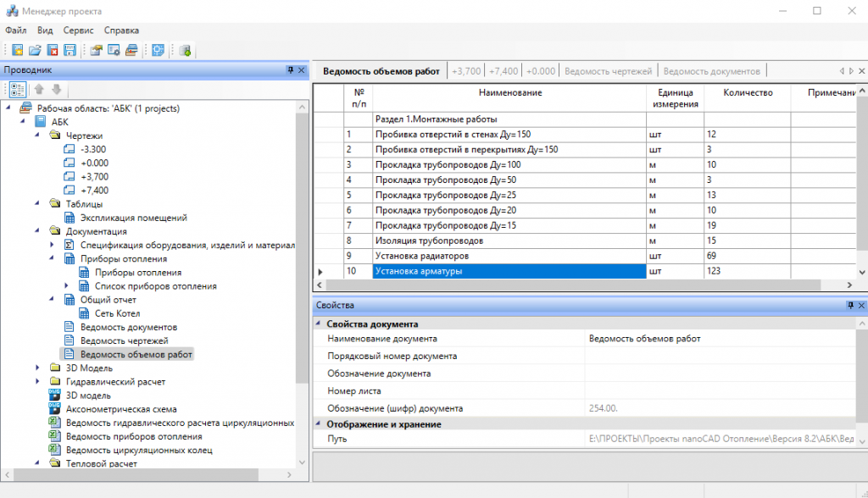868x498 pixels.
Task: Click the Наименование column header
Action: point(509,98)
